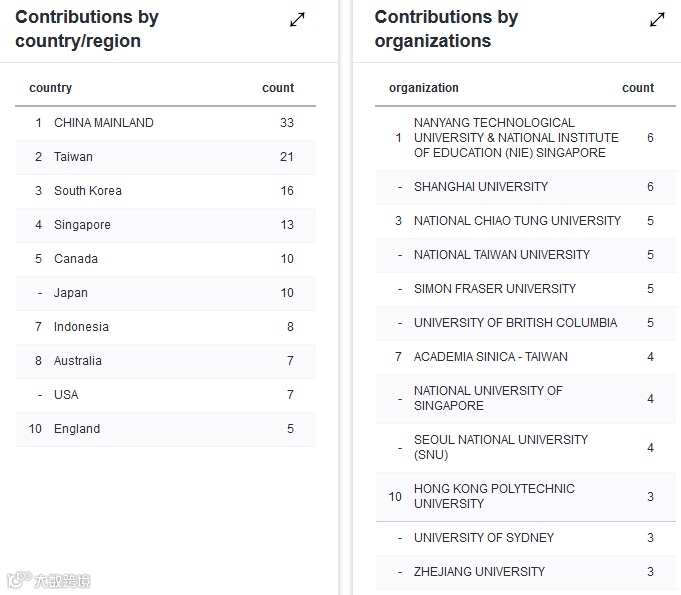Sort by organization column header
This screenshot has width=681, height=595.
pyautogui.click(x=424, y=88)
